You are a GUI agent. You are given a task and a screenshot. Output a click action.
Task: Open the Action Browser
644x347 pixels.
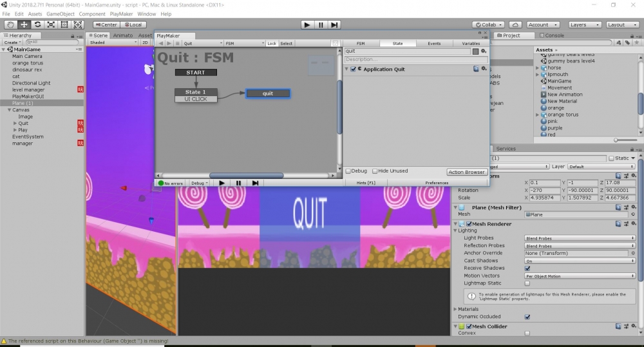tap(466, 172)
